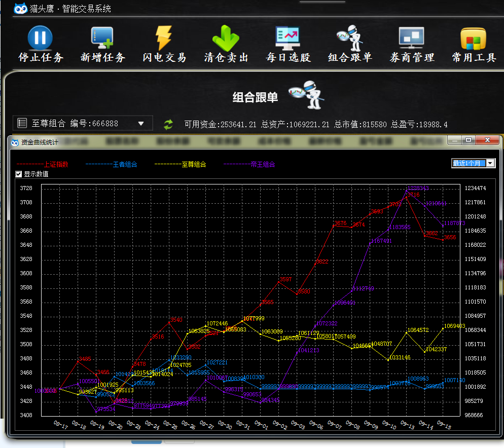Click peak data point 1228343
The image size is (504, 448).
click(407, 191)
